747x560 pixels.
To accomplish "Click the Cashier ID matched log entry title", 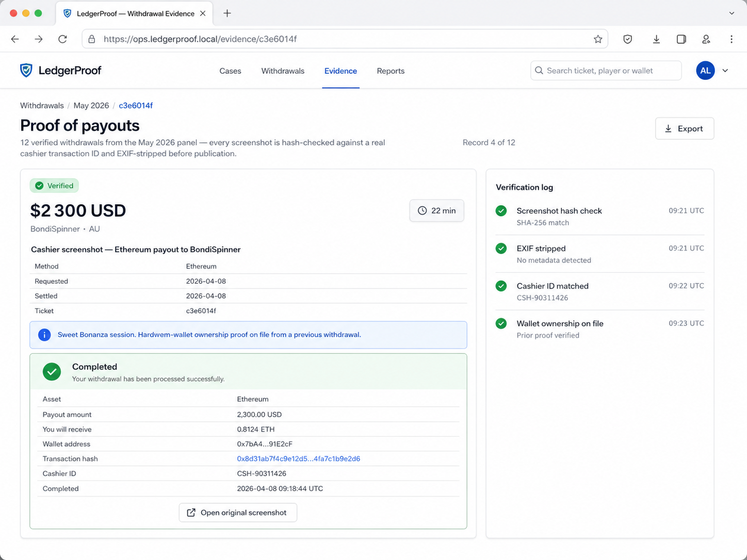I will pyautogui.click(x=553, y=286).
